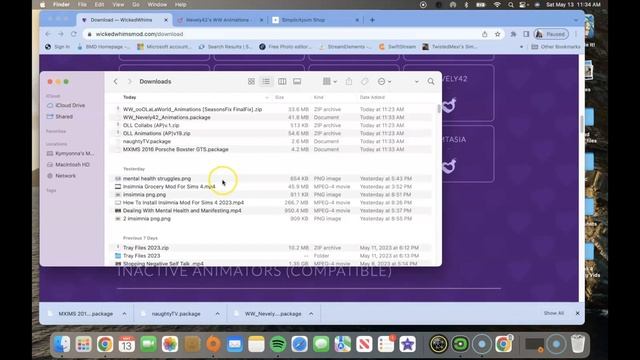Open the Chrome extensions puzzle icon
The height and width of the screenshot is (360, 640).
(513, 34)
